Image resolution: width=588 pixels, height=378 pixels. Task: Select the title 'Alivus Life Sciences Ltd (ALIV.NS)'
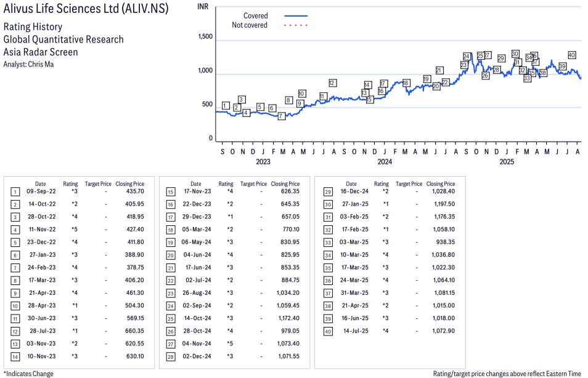[86, 8]
